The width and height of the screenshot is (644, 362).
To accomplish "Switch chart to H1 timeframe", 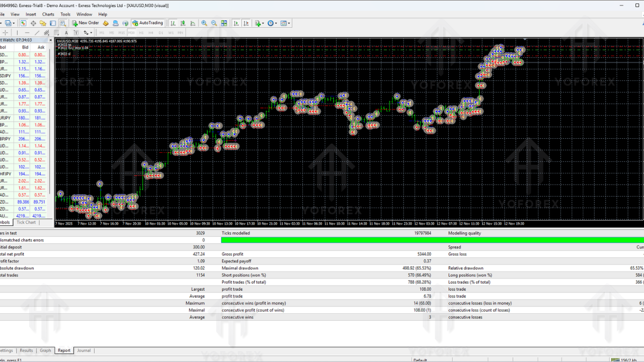I will pyautogui.click(x=141, y=32).
